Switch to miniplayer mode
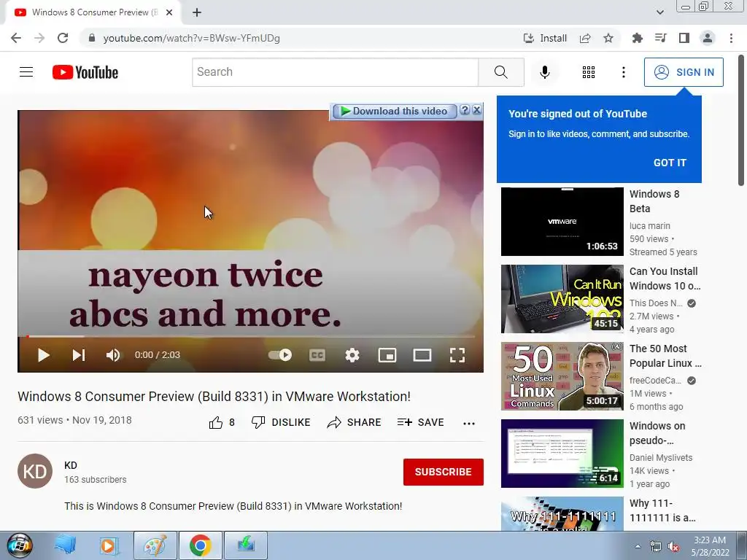 pyautogui.click(x=387, y=355)
